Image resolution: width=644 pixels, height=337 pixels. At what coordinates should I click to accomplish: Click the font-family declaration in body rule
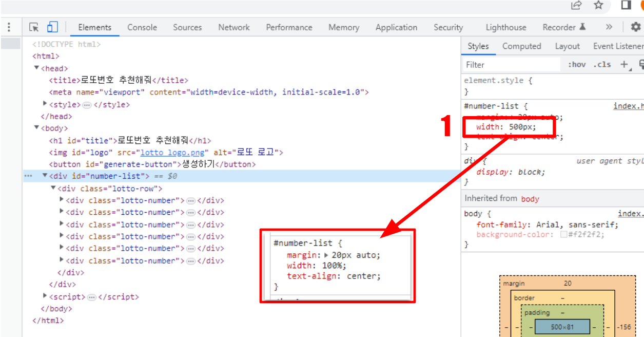tap(548, 224)
